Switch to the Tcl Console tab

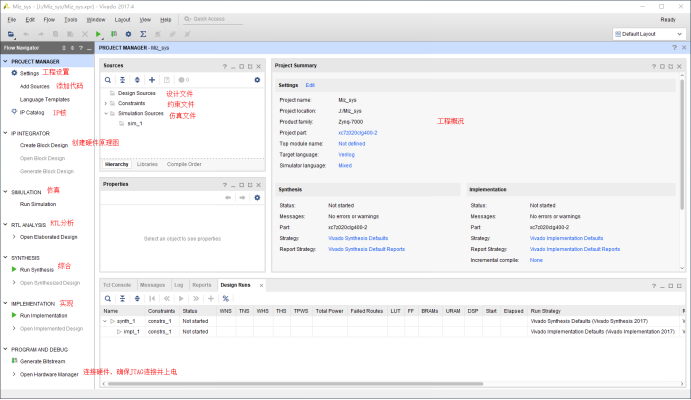pyautogui.click(x=117, y=285)
